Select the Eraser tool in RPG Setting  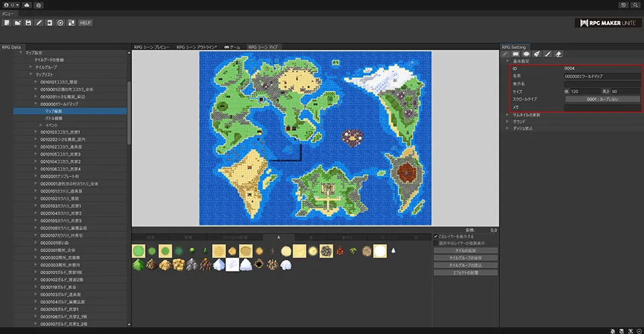point(559,54)
